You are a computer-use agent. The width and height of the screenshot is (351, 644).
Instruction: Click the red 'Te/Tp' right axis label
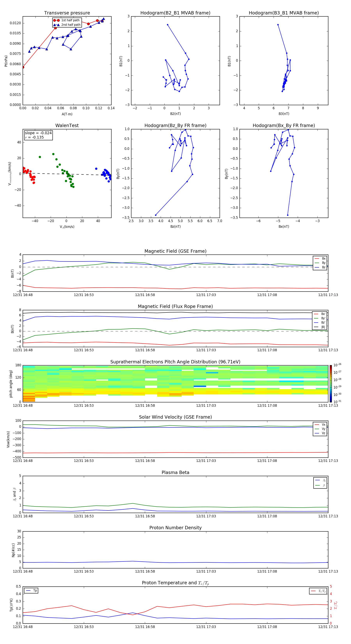pos(336,605)
